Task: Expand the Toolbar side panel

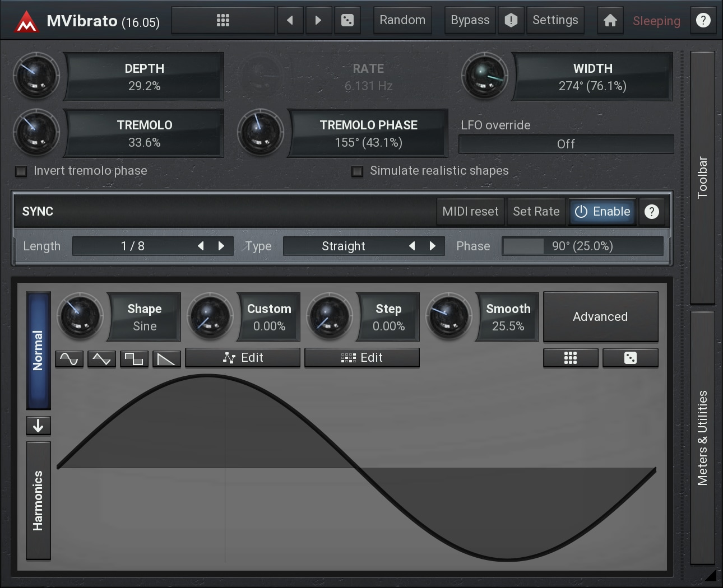Action: (702, 178)
